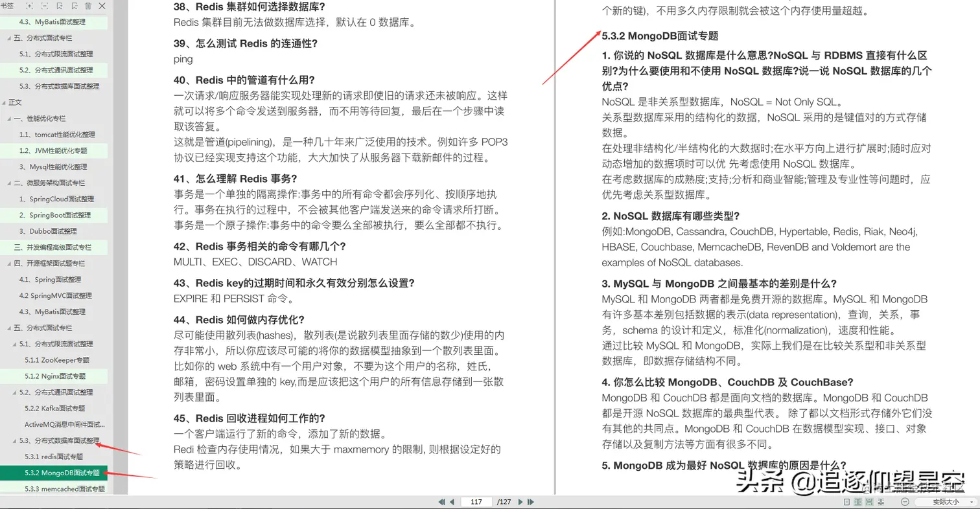The image size is (980, 509).
Task: Click the zoom out minus icon
Action: 905,501
